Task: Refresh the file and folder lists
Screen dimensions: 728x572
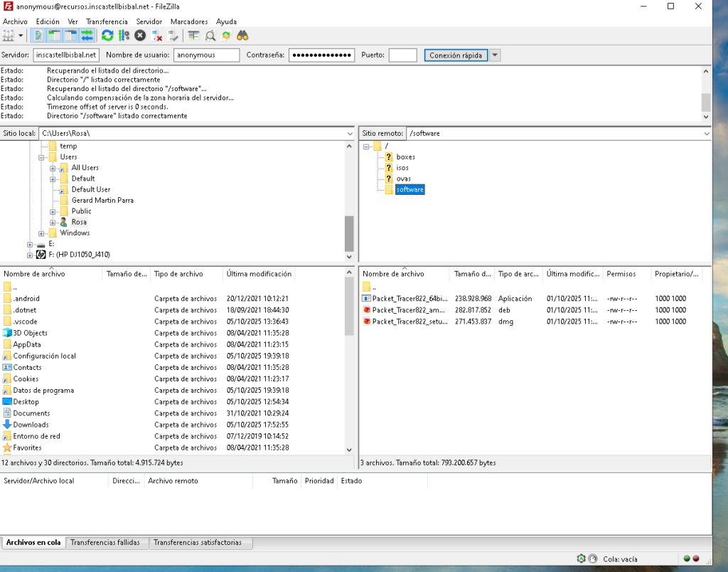Action: pos(107,35)
